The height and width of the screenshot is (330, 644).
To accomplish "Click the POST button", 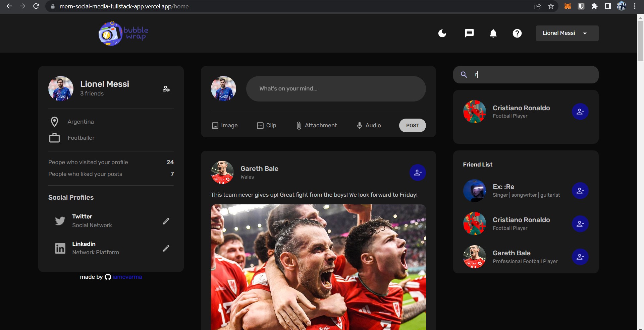I will pos(412,125).
